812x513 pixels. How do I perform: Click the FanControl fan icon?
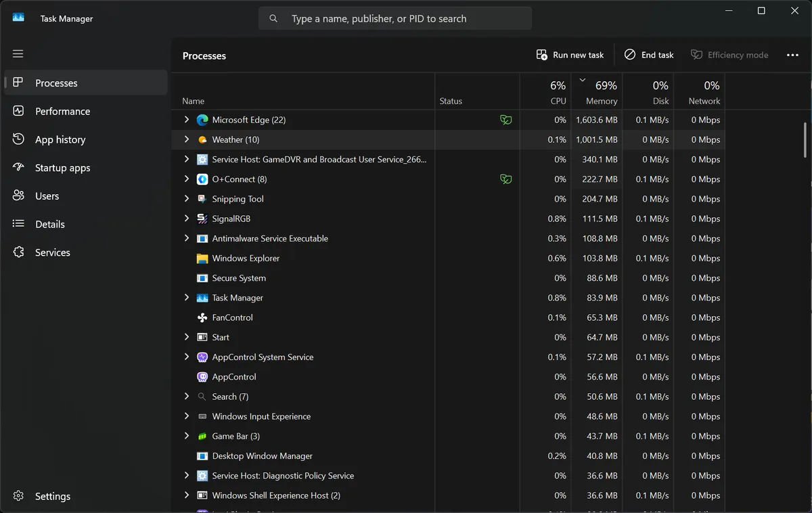202,317
